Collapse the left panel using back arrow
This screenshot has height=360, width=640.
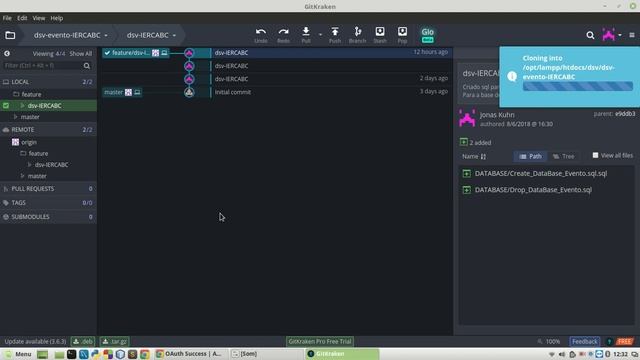click(x=7, y=53)
